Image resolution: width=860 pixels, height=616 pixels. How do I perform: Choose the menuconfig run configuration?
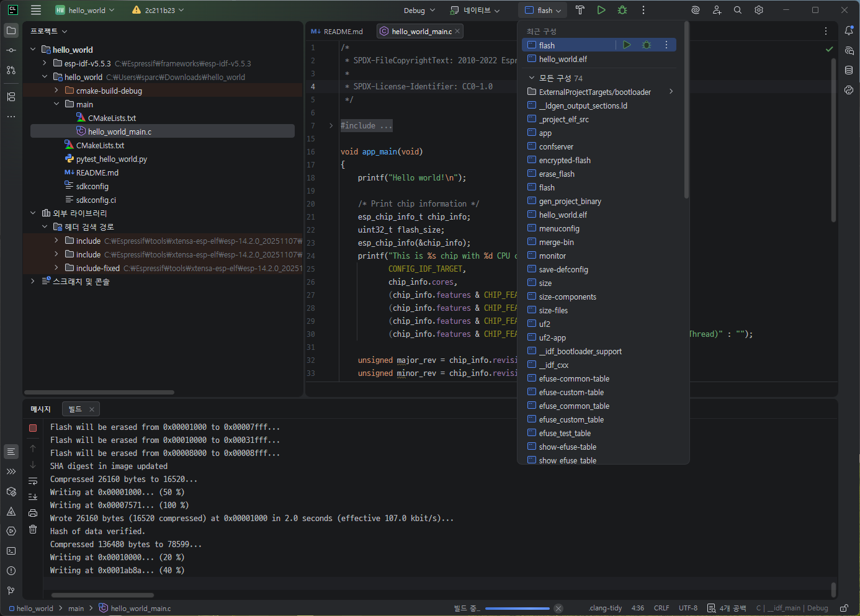coord(559,228)
